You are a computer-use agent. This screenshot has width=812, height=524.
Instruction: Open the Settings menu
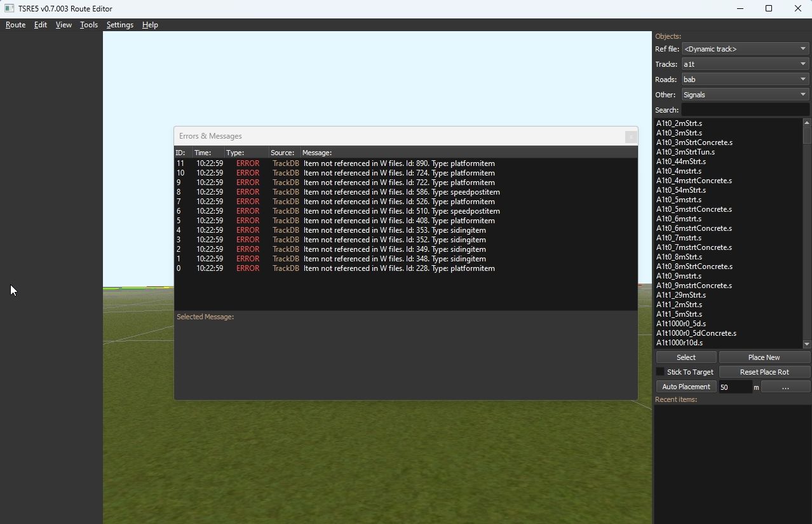[119, 25]
